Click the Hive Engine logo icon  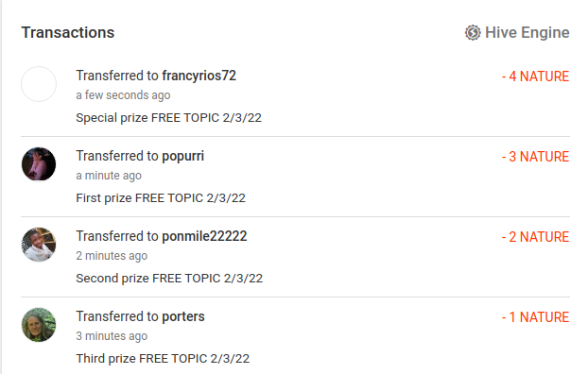473,33
